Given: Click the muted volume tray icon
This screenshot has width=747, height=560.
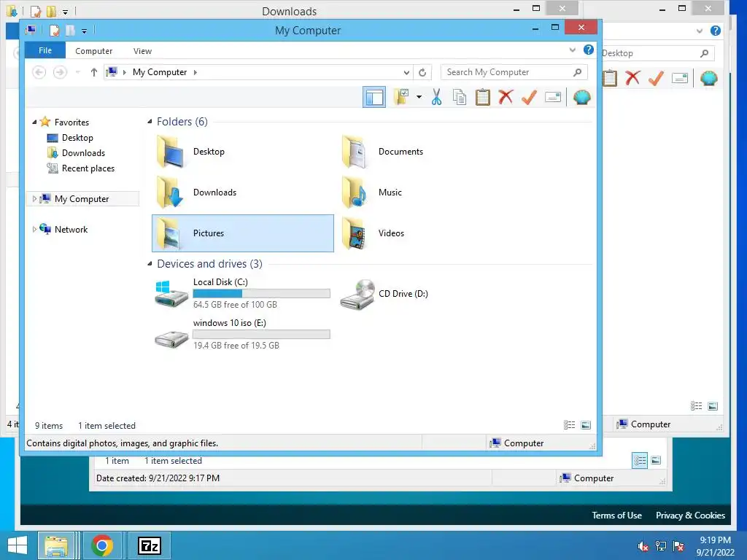Looking at the screenshot, I should tap(643, 546).
